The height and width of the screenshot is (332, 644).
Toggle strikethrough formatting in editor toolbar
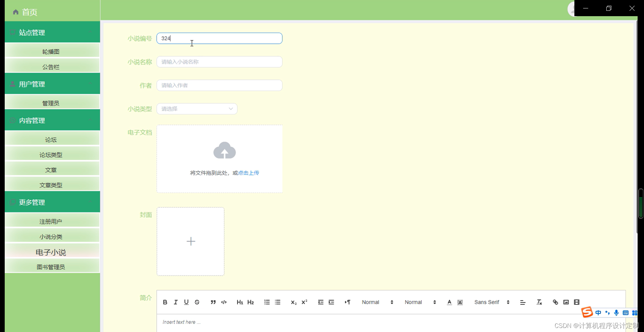click(x=197, y=302)
